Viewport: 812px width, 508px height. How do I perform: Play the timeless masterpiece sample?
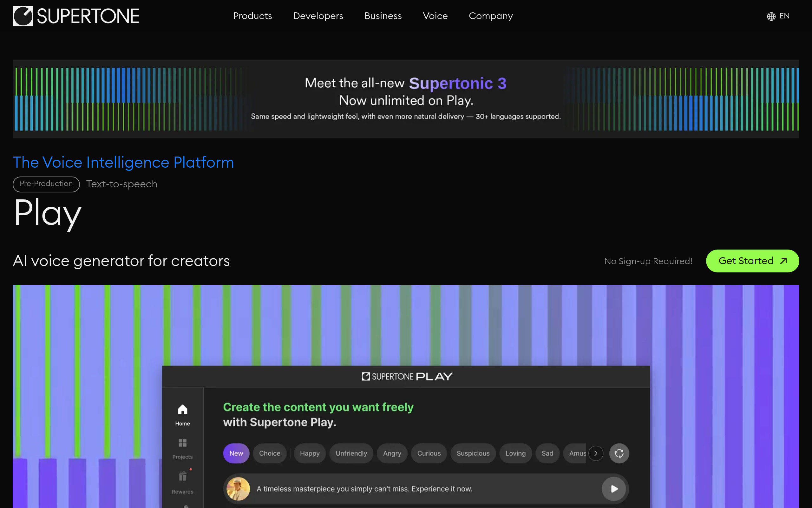614,489
